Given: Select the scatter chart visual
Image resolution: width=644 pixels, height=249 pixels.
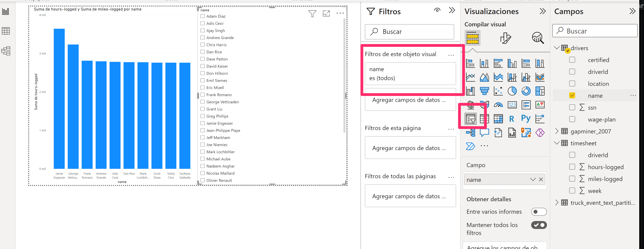Looking at the screenshot, I should (x=498, y=91).
